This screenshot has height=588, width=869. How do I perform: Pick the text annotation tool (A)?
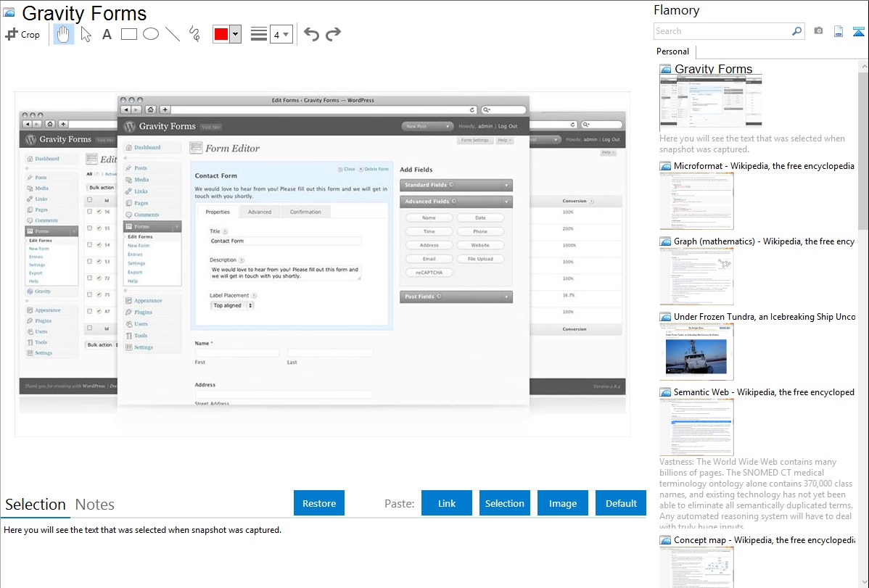(107, 34)
